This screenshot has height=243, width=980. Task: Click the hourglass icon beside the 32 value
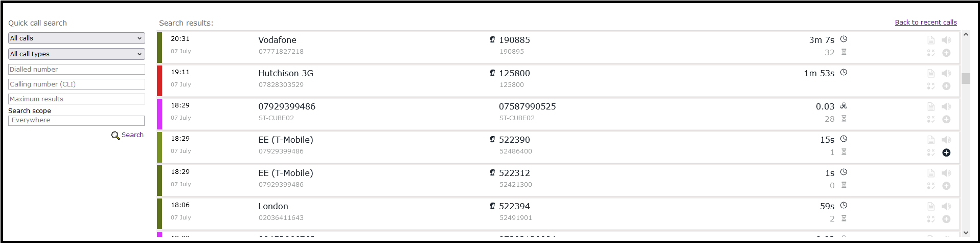[x=844, y=52]
